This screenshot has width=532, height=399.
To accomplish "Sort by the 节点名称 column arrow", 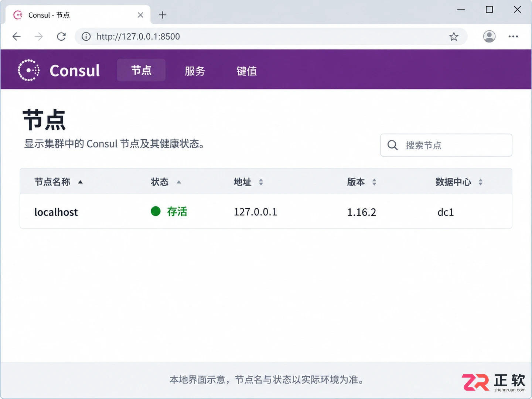I will coord(80,182).
